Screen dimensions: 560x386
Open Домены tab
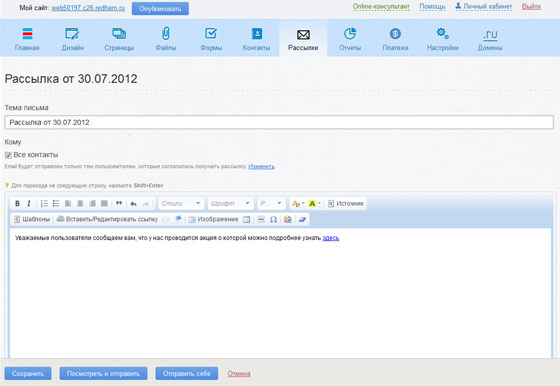point(490,39)
